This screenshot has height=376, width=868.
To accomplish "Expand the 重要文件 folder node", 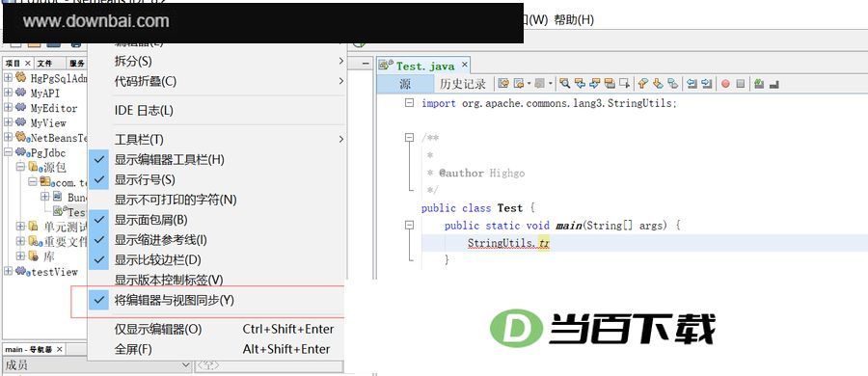I will pos(20,241).
